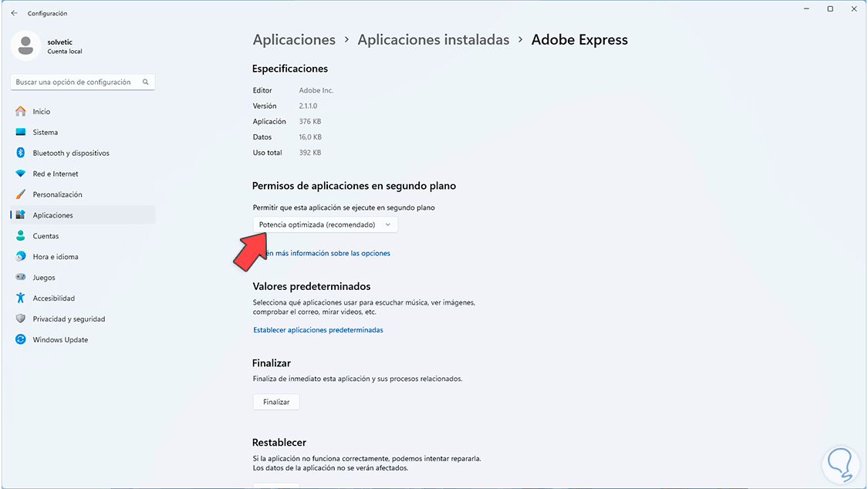Screen dimensions: 868x489
Task: Click the solvetic account profile avatar
Action: [x=26, y=46]
